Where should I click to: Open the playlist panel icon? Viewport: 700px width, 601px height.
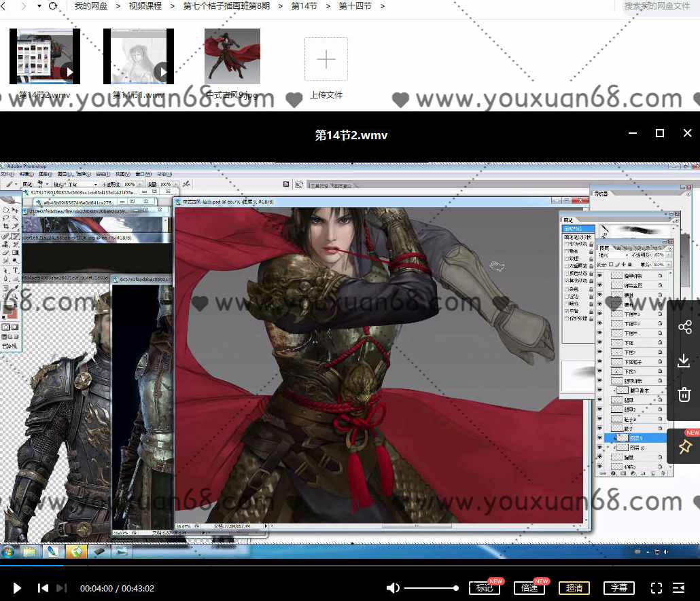pos(678,588)
